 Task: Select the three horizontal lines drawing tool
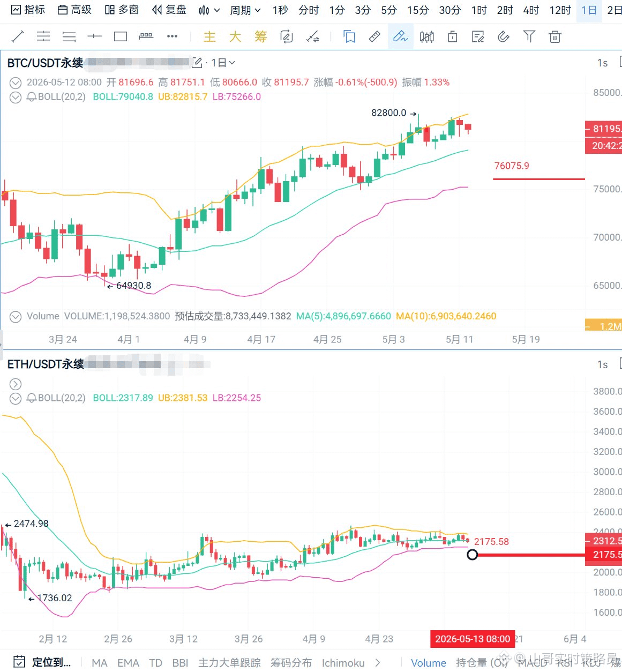tap(69, 36)
